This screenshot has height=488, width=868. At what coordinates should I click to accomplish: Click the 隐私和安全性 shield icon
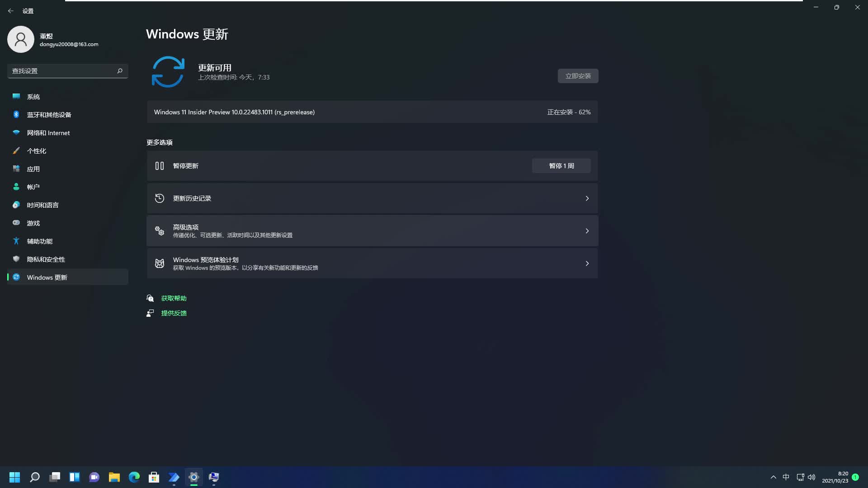16,259
